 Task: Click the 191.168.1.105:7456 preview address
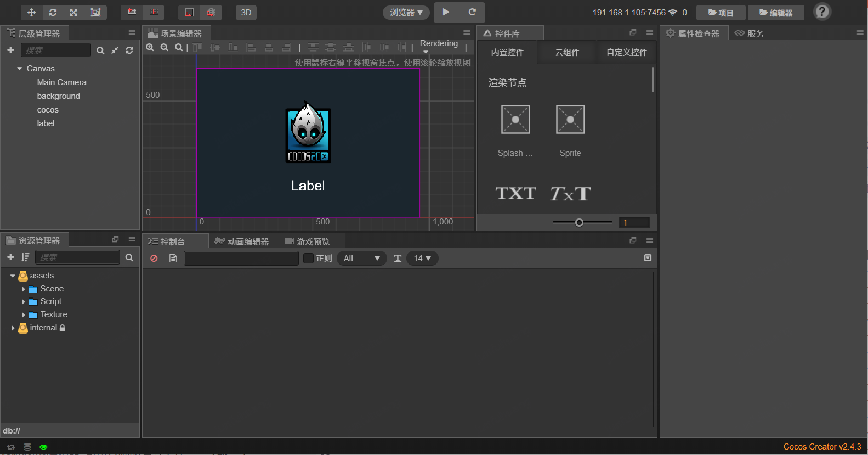pyautogui.click(x=629, y=12)
